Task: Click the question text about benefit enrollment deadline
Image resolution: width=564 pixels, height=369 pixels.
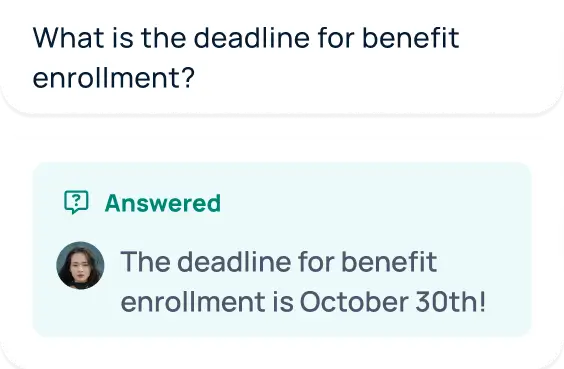Action: pyautogui.click(x=246, y=58)
